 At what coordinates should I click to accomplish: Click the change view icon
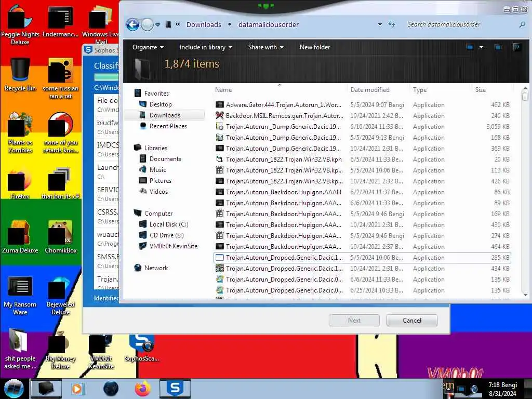click(470, 47)
